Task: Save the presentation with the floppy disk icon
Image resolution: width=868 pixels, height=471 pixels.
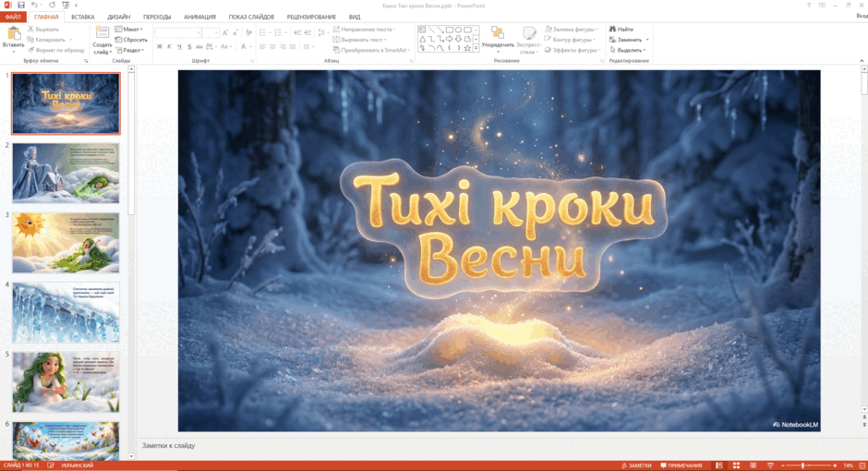Action: point(21,5)
